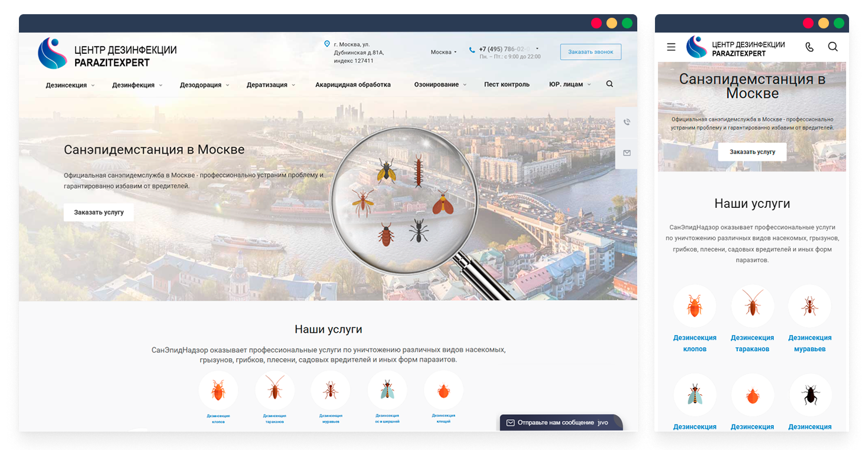Click the location pin icon beside the address
The height and width of the screenshot is (450, 868).
(x=327, y=44)
